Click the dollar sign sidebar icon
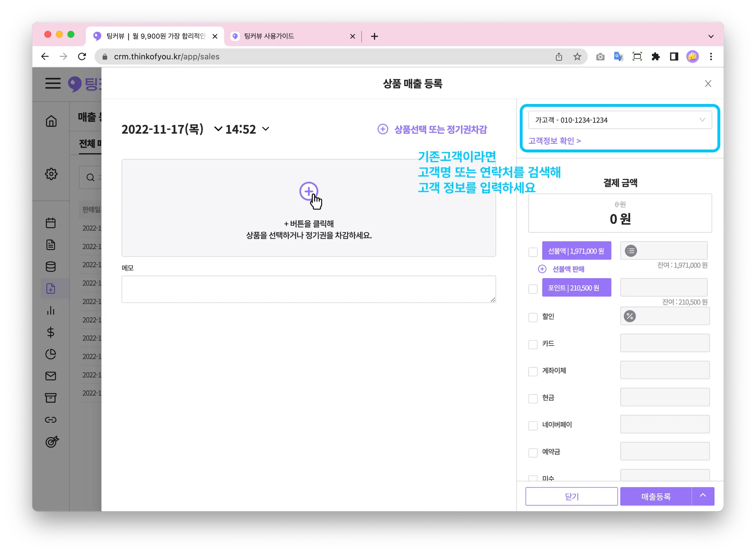 pos(51,332)
